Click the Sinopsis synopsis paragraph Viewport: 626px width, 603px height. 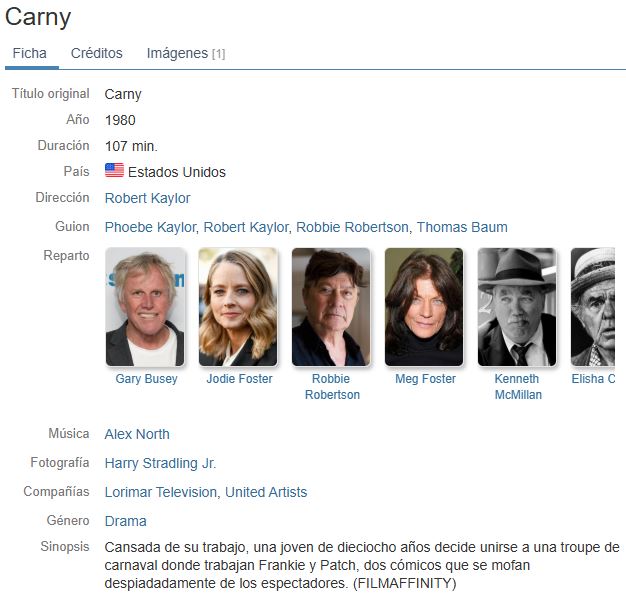pos(362,565)
